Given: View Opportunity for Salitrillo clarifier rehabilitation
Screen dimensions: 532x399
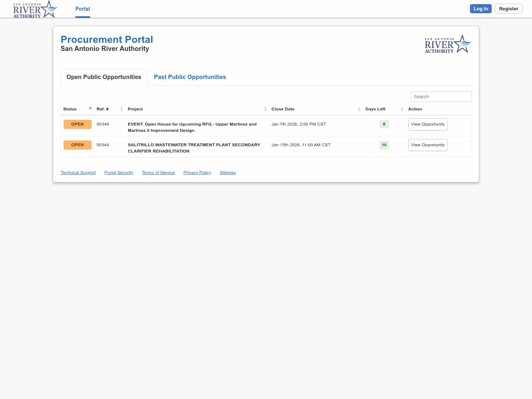Looking at the screenshot, I should point(428,145).
